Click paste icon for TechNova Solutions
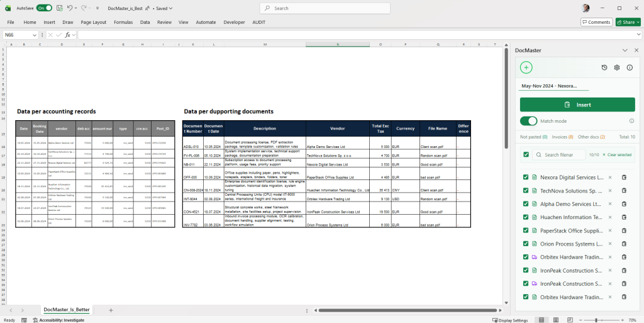Image resolution: width=644 pixels, height=323 pixels. coord(624,191)
